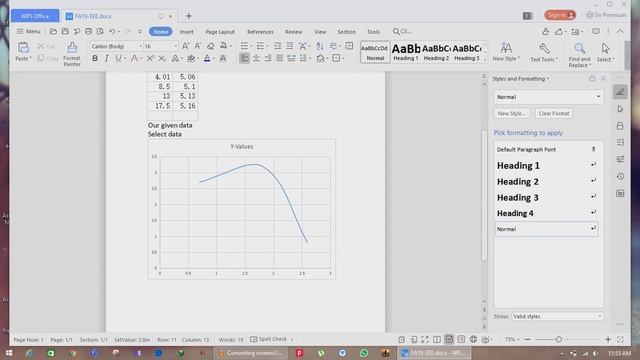Click the full screen icon in status bar
The width and height of the screenshot is (640, 360).
(425, 339)
